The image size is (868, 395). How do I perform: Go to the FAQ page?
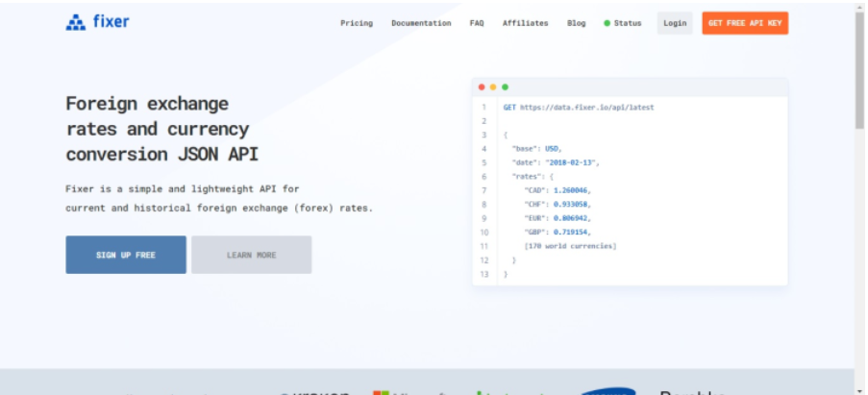click(x=477, y=23)
